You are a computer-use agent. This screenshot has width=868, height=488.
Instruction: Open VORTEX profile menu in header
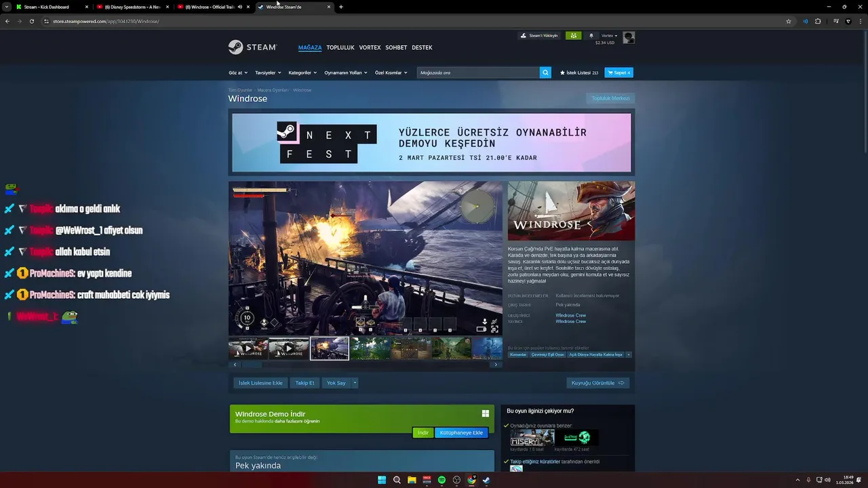(x=370, y=47)
